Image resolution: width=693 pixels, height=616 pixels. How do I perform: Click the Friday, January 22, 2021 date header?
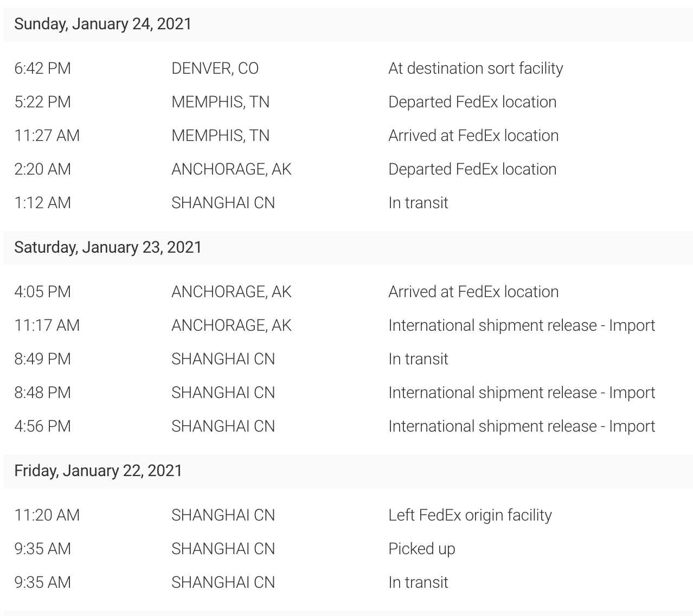98,471
